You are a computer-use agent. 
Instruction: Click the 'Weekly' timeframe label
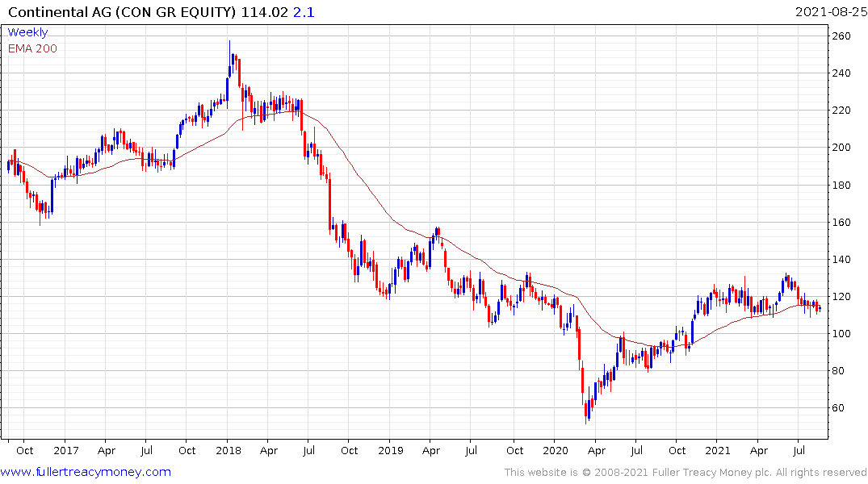coord(27,32)
